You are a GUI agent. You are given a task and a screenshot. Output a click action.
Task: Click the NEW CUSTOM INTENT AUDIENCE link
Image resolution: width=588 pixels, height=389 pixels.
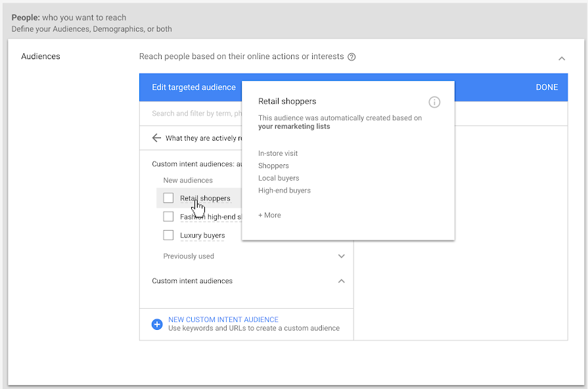223,319
